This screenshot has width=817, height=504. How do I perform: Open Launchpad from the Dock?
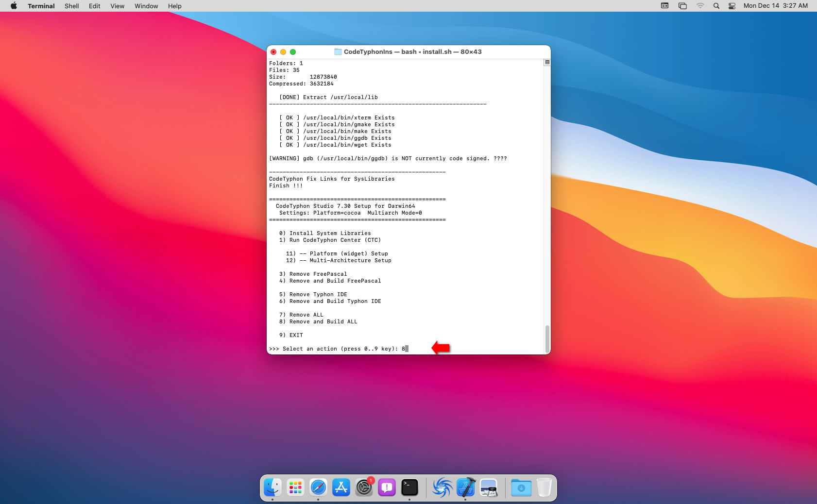(295, 487)
